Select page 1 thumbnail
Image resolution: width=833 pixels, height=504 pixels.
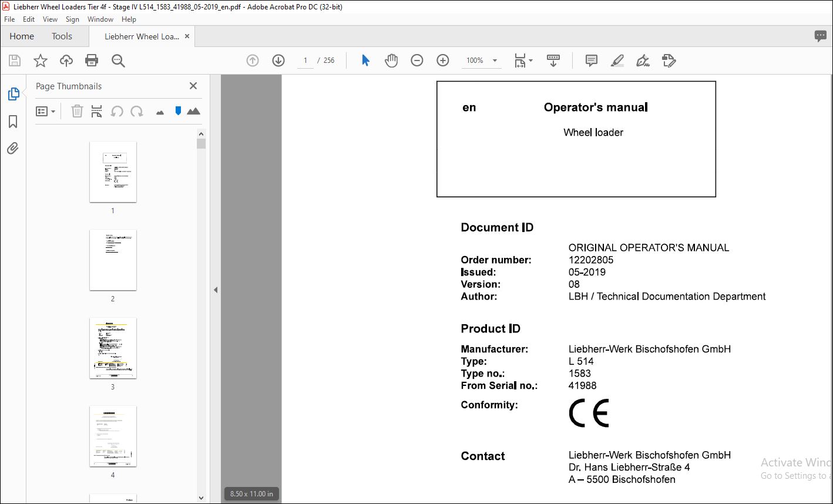tap(113, 172)
